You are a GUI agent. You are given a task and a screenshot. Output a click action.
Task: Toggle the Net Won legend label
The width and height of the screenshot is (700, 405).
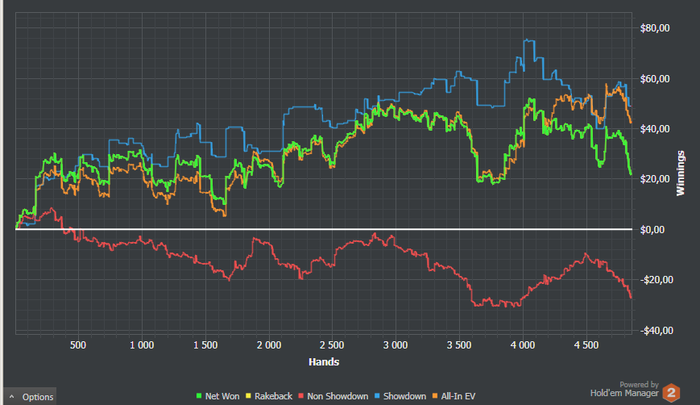coord(222,396)
